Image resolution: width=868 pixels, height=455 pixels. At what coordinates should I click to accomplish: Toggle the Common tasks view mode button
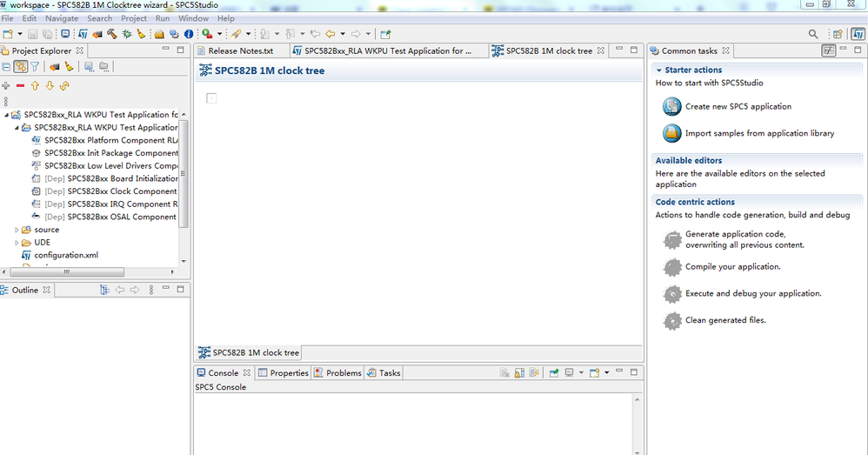[828, 50]
